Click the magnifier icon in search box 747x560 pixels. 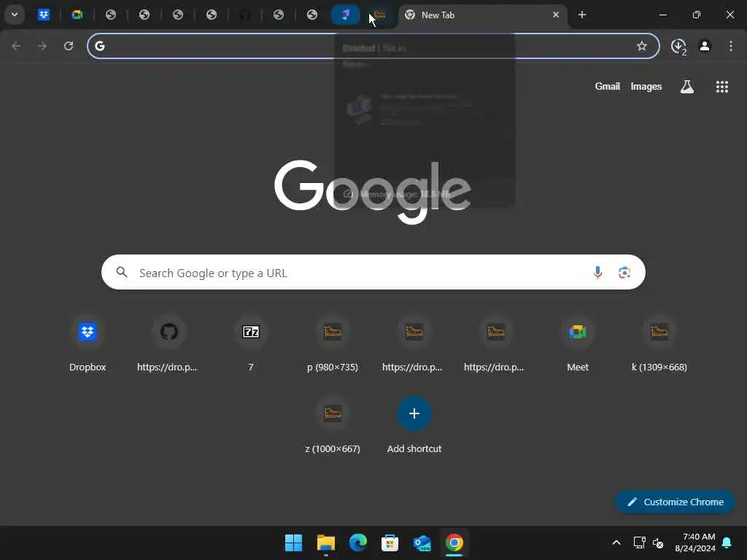122,272
